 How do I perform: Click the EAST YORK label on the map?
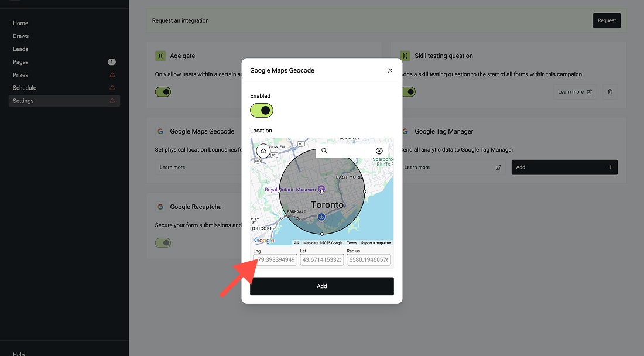point(349,177)
